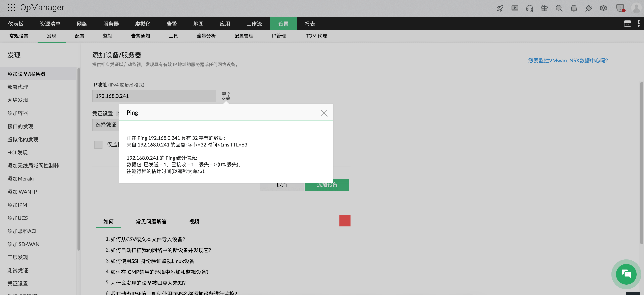Open the 地图 menu
The height and width of the screenshot is (295, 644).
click(198, 24)
